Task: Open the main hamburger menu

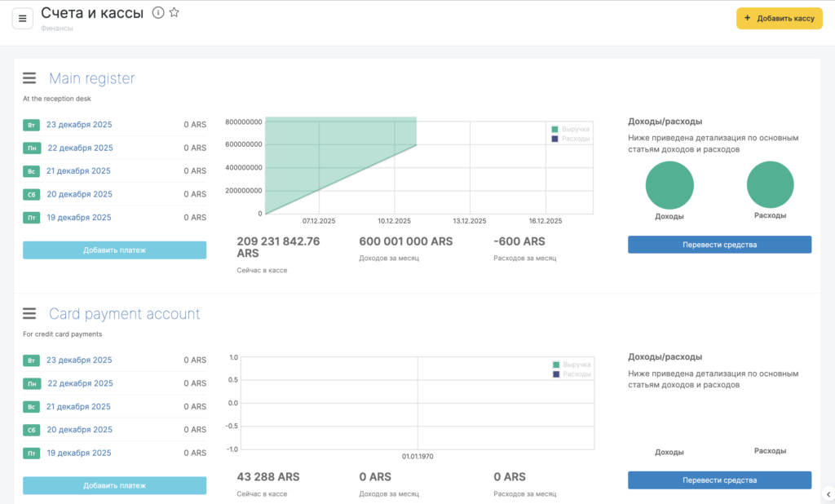Action: (22, 18)
